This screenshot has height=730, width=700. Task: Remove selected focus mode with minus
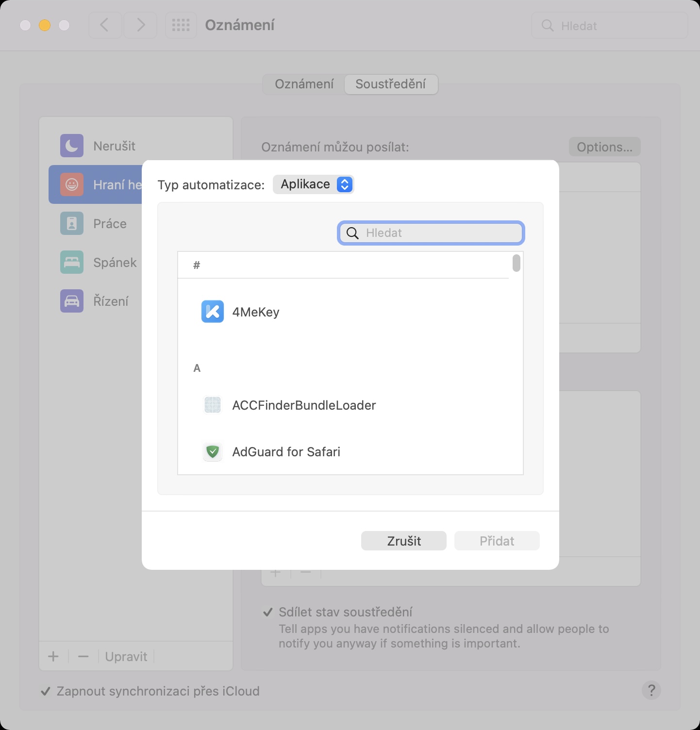83,657
